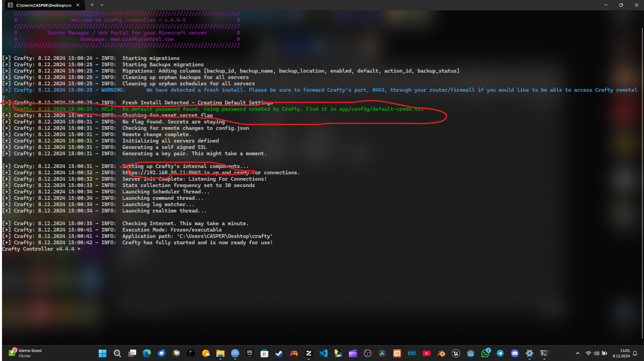644x361 pixels.
Task: Select the C:\Users\CASPER\Desktop terminal tab
Action: click(44, 5)
